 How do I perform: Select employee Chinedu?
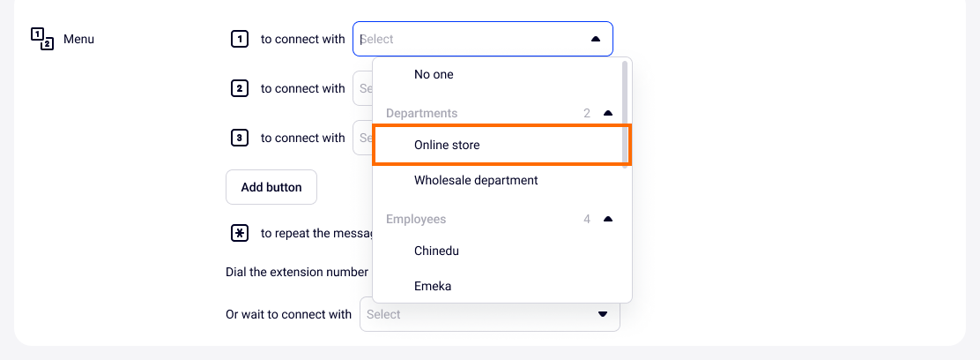436,251
